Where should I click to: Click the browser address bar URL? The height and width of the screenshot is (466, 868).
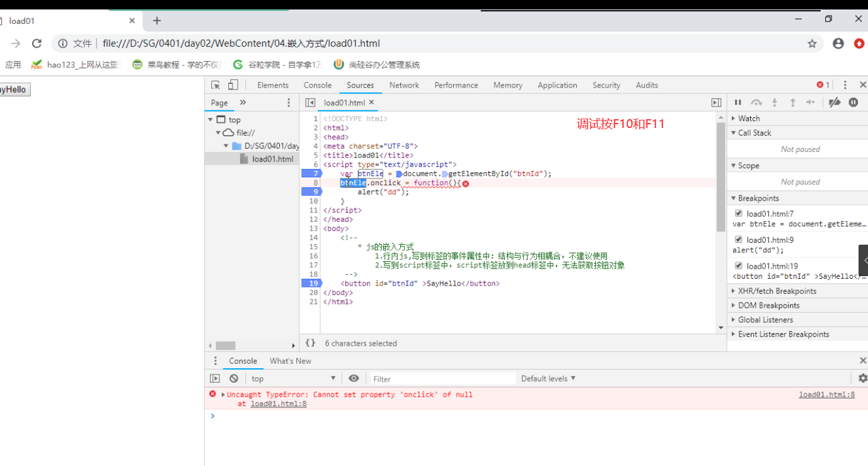point(241,44)
